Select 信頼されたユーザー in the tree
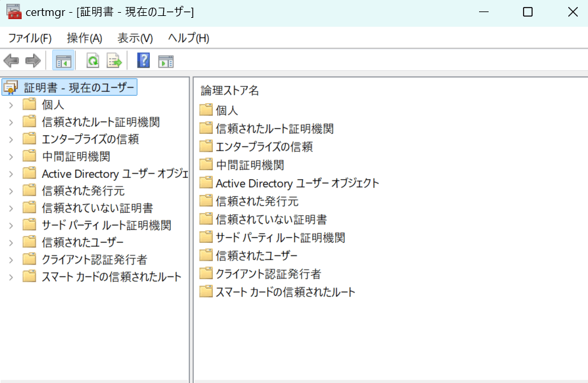The height and width of the screenshot is (383, 588). 83,242
